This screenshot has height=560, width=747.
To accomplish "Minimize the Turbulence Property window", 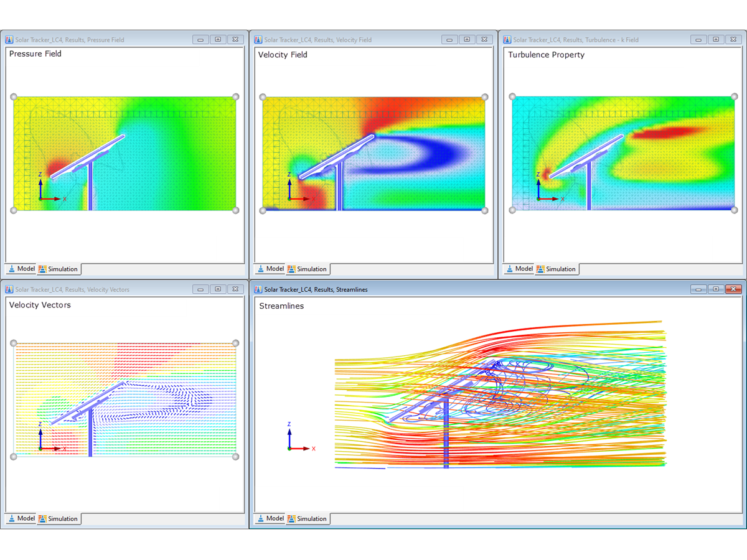I will tap(698, 39).
